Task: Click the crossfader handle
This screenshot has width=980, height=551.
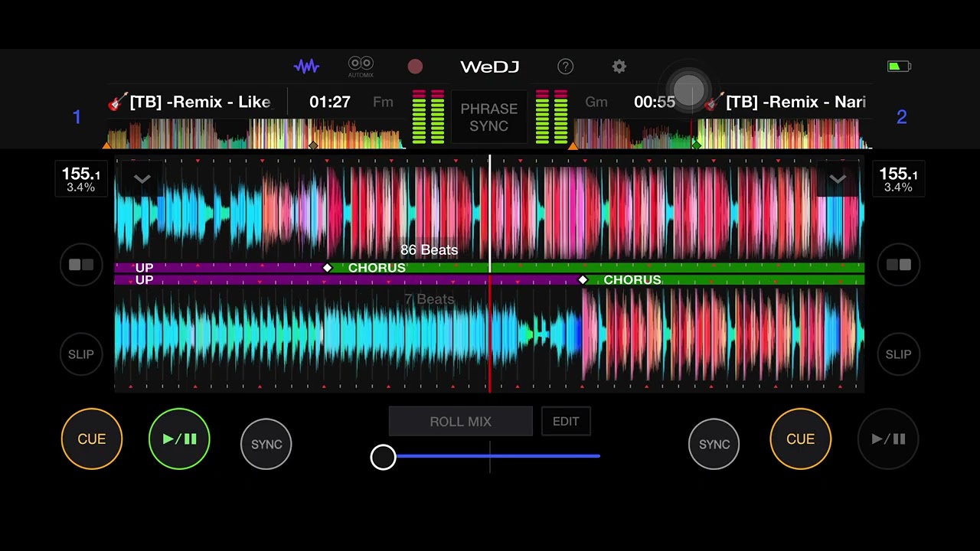Action: [x=383, y=457]
